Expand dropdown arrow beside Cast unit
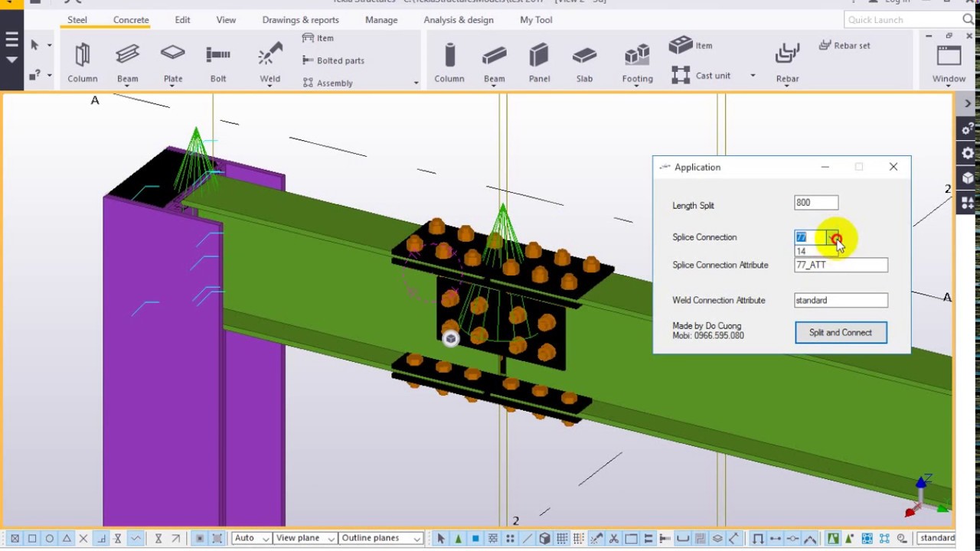Viewport: 980px width, 551px height. pyautogui.click(x=753, y=75)
